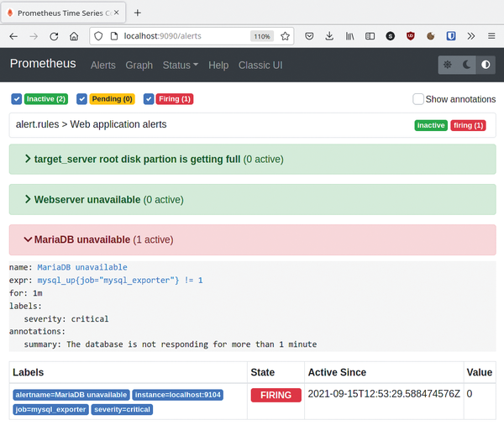This screenshot has height=436, width=504.
Task: Uncheck the Firing (1) filter checkbox
Action: (149, 99)
